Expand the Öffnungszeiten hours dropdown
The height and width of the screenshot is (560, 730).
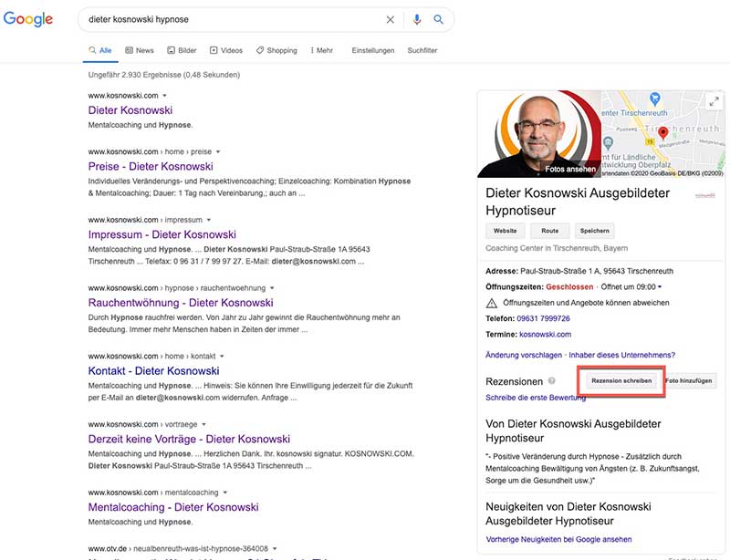659,286
